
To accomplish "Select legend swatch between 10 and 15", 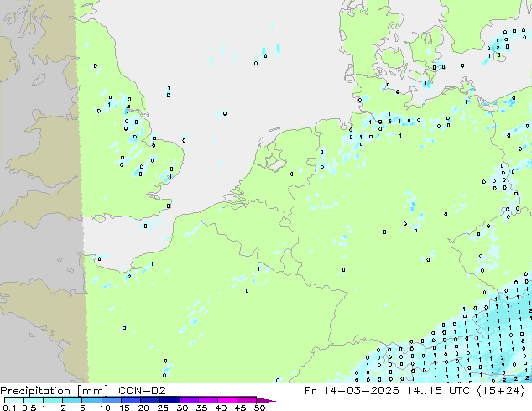I will point(111,400).
